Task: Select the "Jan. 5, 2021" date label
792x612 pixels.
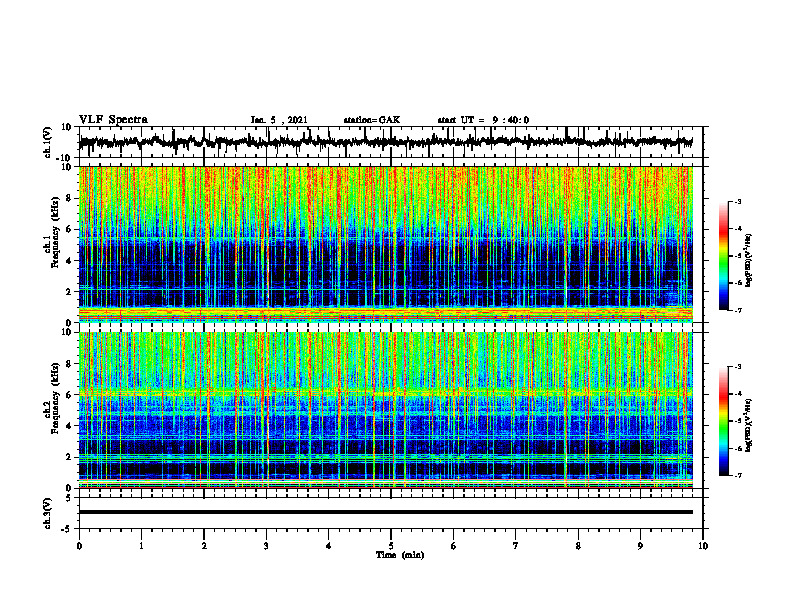Action: point(279,120)
